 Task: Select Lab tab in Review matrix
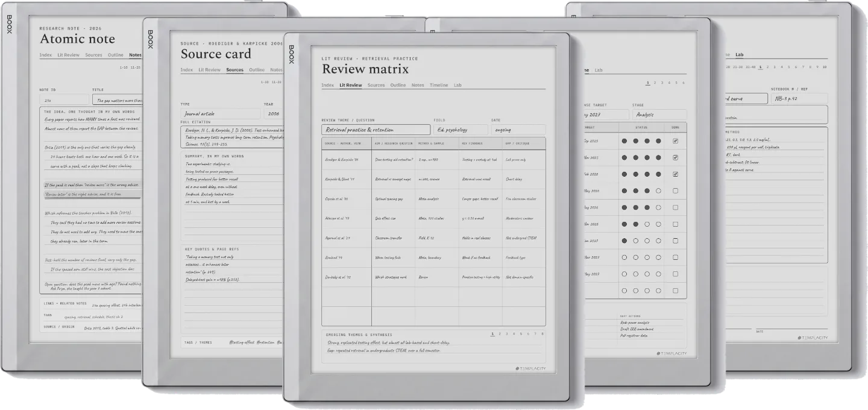click(458, 85)
